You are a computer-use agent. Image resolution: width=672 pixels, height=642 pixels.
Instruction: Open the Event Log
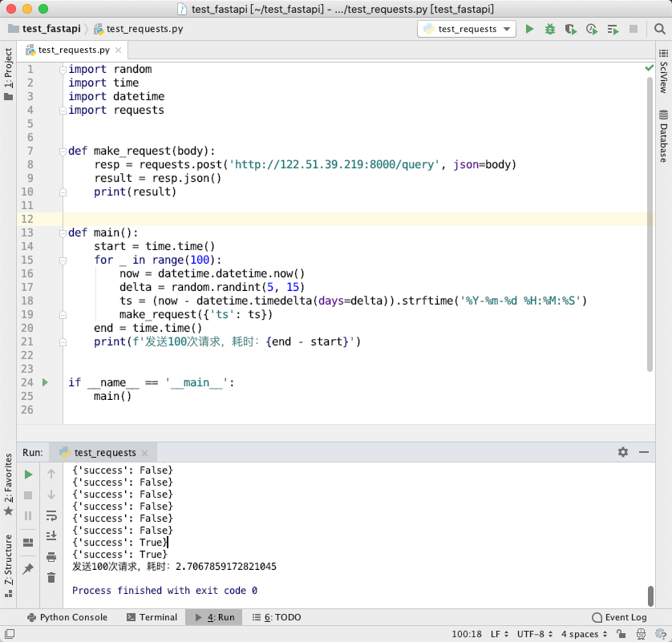pyautogui.click(x=619, y=617)
